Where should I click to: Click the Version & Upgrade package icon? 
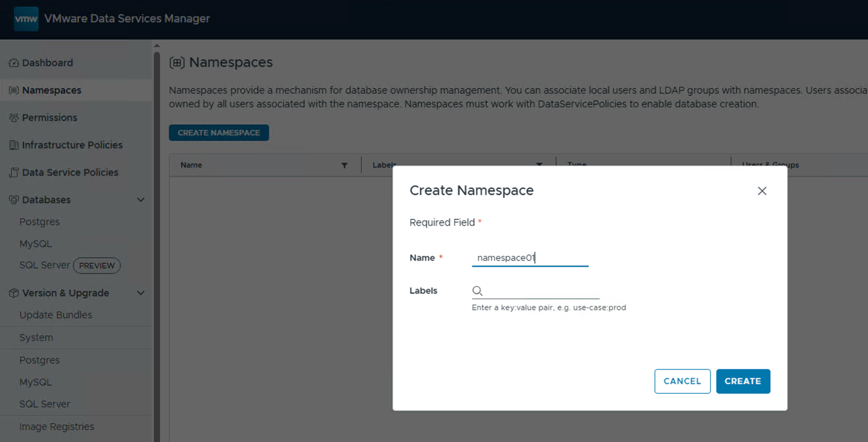click(14, 293)
